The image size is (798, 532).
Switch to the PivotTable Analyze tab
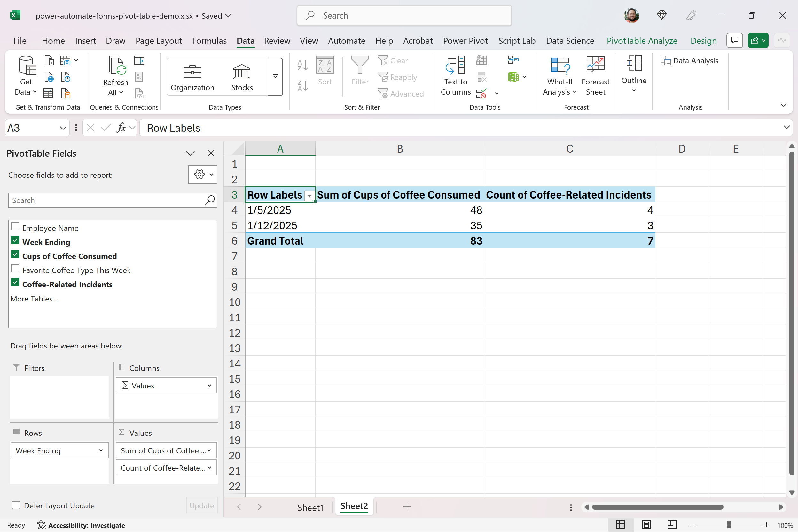click(642, 41)
